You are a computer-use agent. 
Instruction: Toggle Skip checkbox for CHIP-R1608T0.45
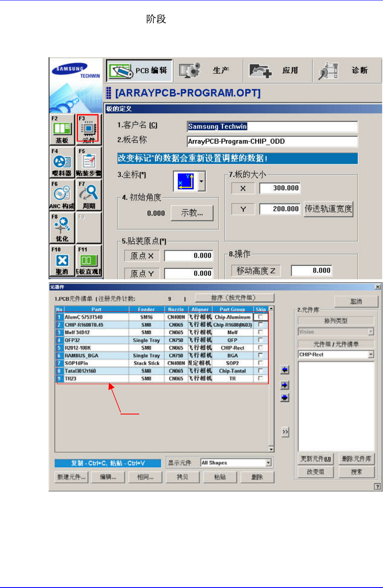point(260,324)
